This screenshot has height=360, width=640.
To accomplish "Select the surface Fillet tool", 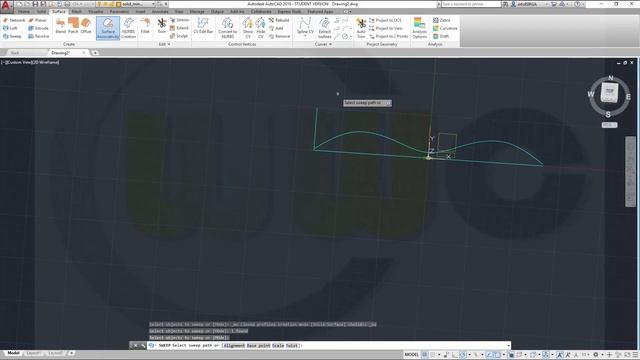I will tap(145, 26).
